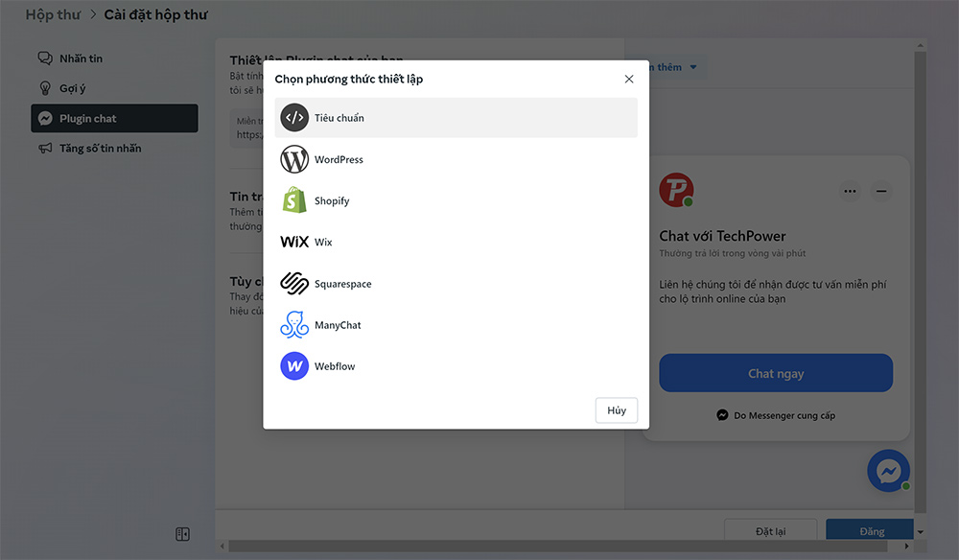The image size is (959, 560).
Task: Select the Wix logo
Action: [294, 242]
